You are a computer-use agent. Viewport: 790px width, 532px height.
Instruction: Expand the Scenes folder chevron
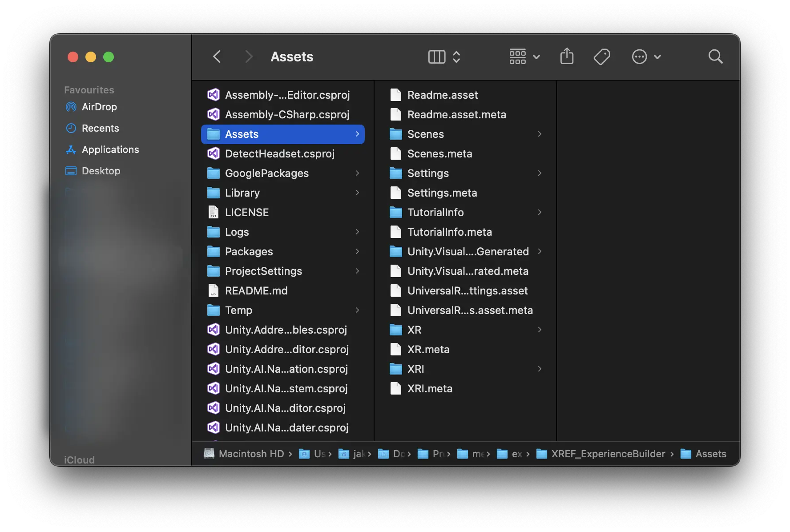coord(539,134)
